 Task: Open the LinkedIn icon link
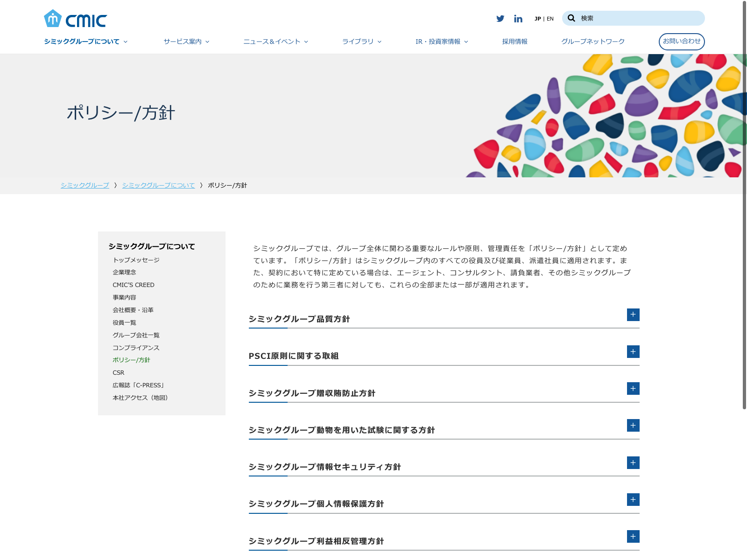click(x=518, y=19)
